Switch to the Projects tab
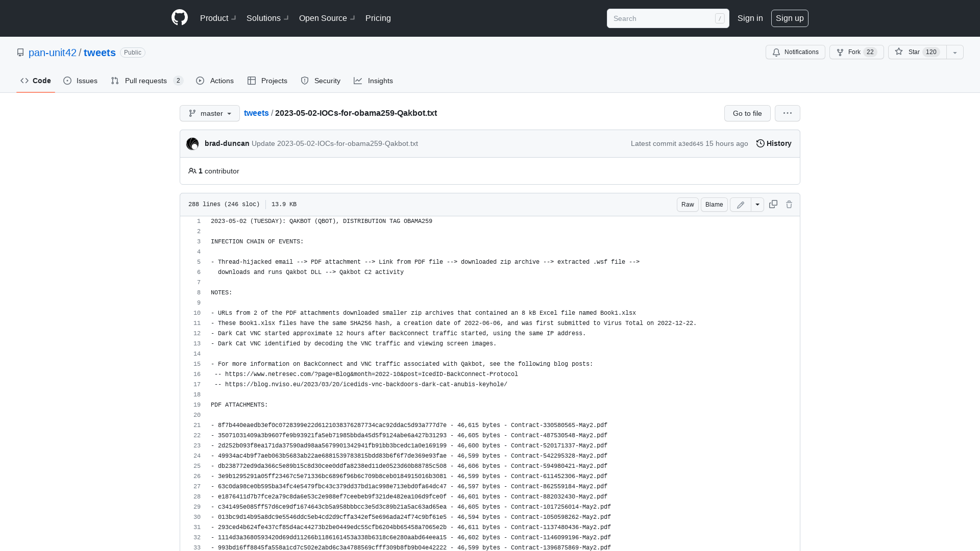The height and width of the screenshot is (551, 980). point(267,81)
